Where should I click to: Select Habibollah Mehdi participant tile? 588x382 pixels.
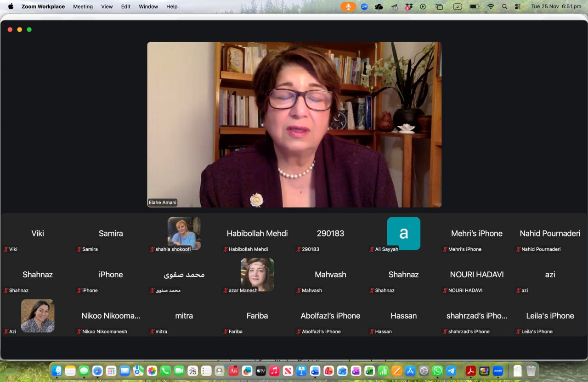coord(257,234)
